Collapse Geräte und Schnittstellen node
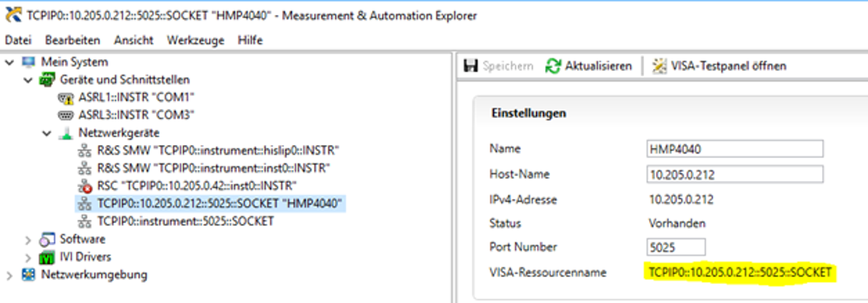Viewport: 868px width, 303px height. coord(28,80)
